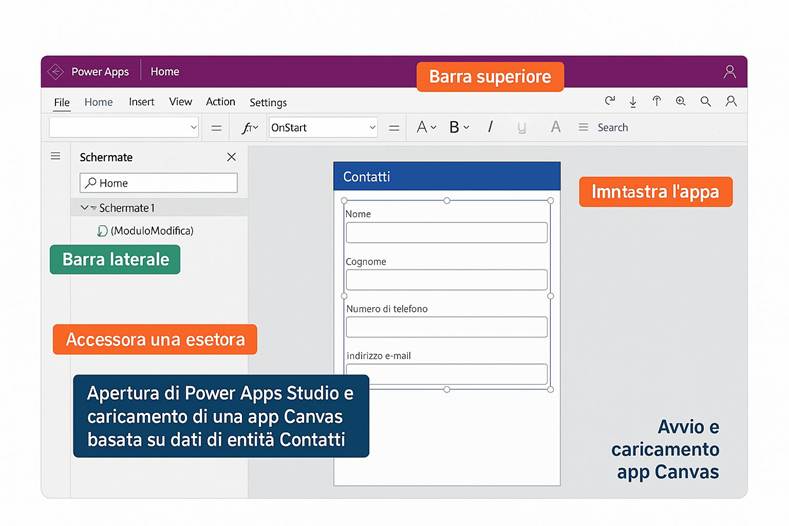The height and width of the screenshot is (526, 789).
Task: Open the Home menu tab
Action: pyautogui.click(x=99, y=102)
